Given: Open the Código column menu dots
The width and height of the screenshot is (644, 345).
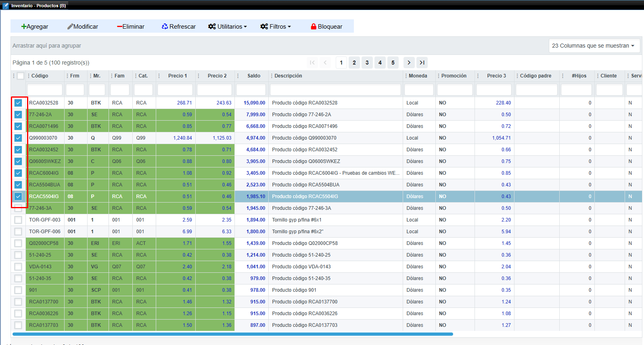Looking at the screenshot, I should click(x=29, y=76).
